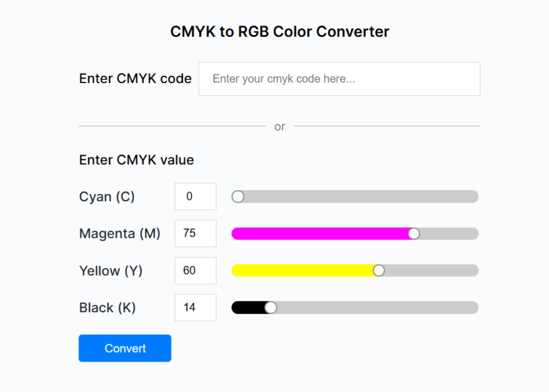Click inside the Yellow value box

tap(195, 271)
